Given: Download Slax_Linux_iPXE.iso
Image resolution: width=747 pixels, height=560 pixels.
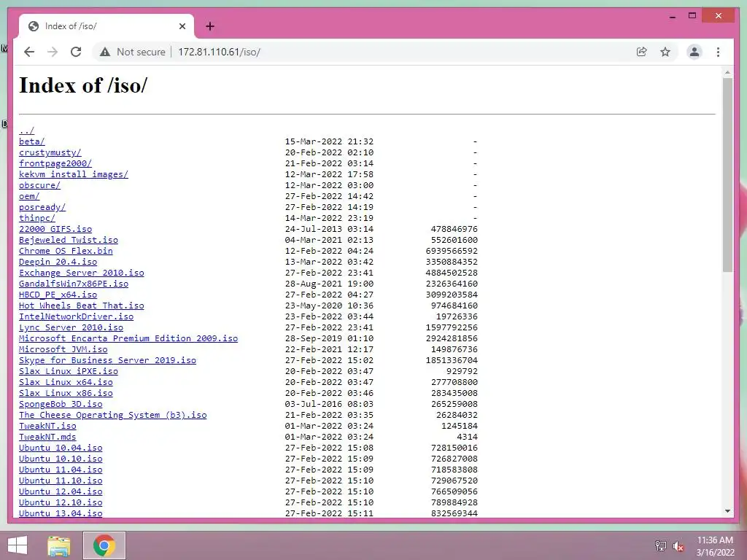Looking at the screenshot, I should click(x=69, y=371).
